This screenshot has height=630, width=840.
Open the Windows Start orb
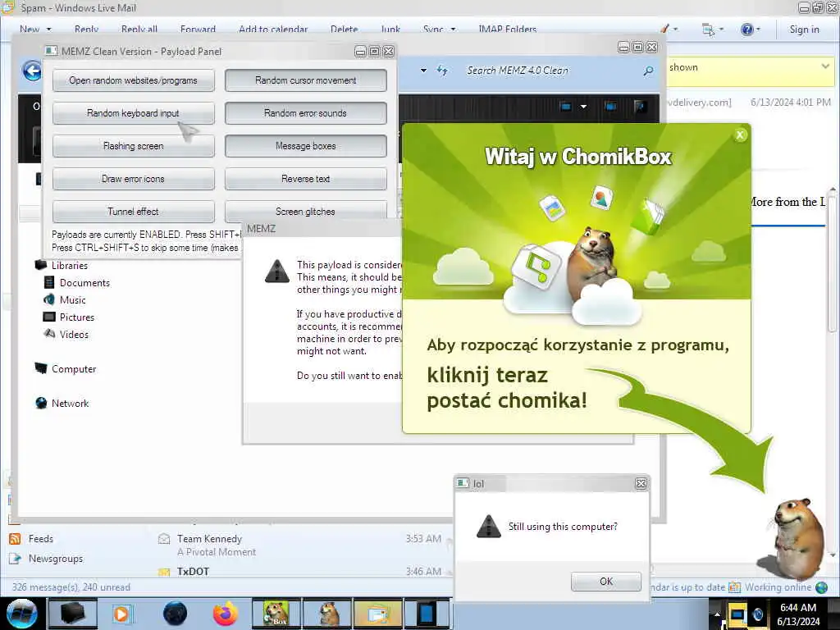click(22, 614)
